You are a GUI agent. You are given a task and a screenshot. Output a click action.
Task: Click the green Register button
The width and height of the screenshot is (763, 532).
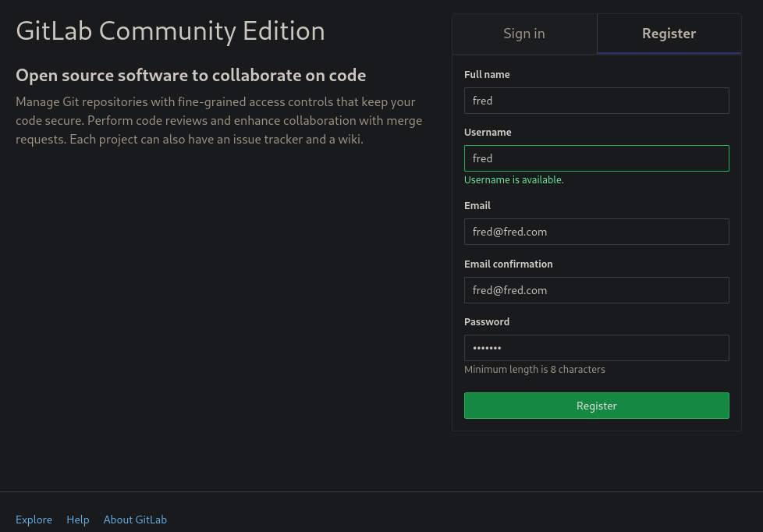[597, 406]
